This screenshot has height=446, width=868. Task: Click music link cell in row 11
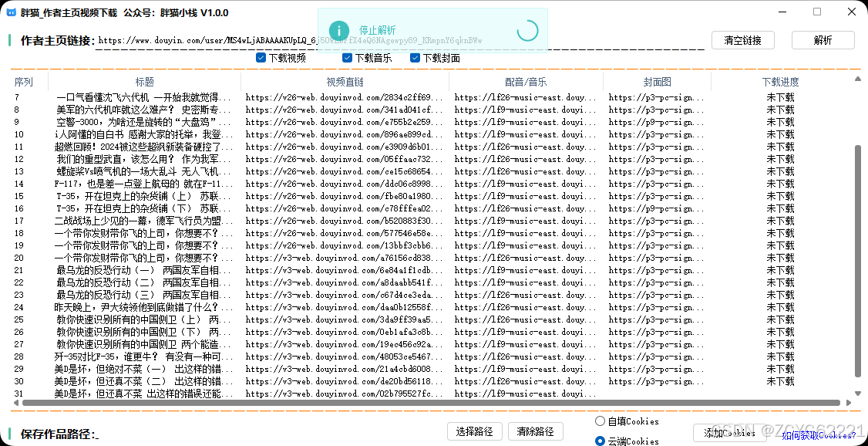526,147
